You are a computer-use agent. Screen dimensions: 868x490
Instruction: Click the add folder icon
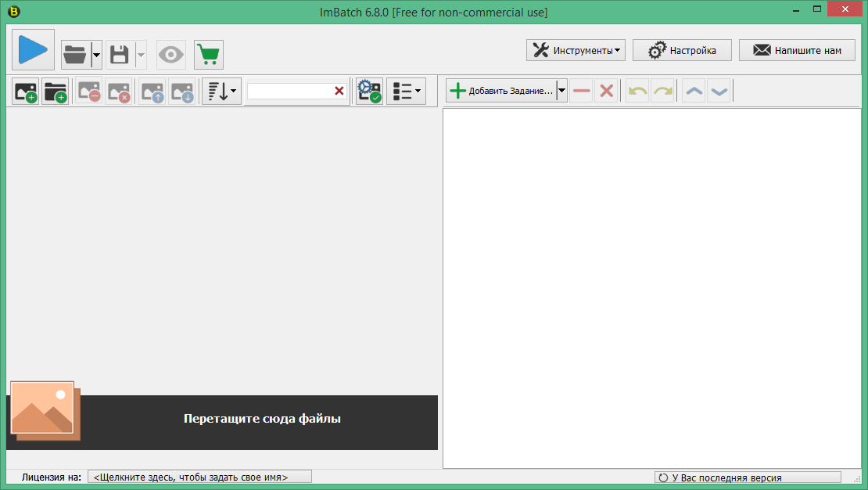click(55, 92)
